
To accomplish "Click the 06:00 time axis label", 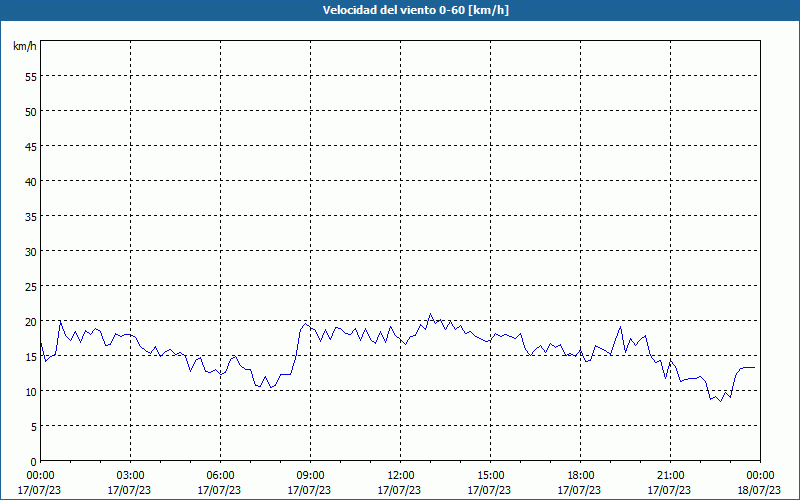I will pyautogui.click(x=220, y=476).
